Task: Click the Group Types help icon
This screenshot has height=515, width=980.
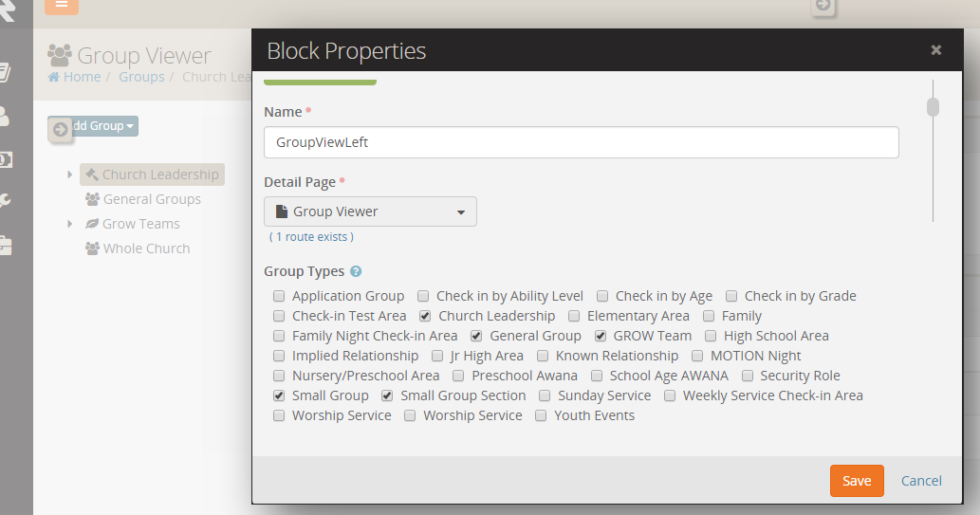Action: [356, 272]
